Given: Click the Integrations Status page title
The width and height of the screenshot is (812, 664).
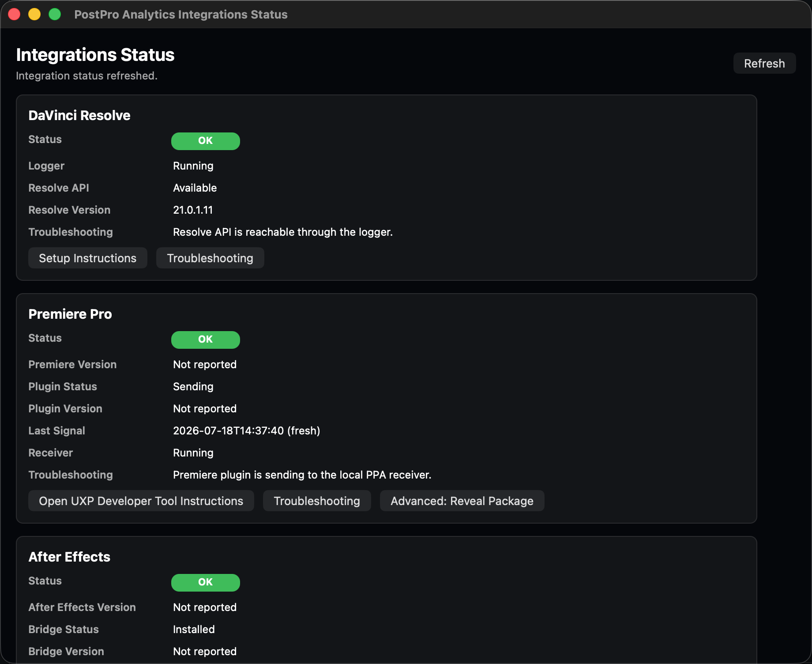Looking at the screenshot, I should point(95,55).
